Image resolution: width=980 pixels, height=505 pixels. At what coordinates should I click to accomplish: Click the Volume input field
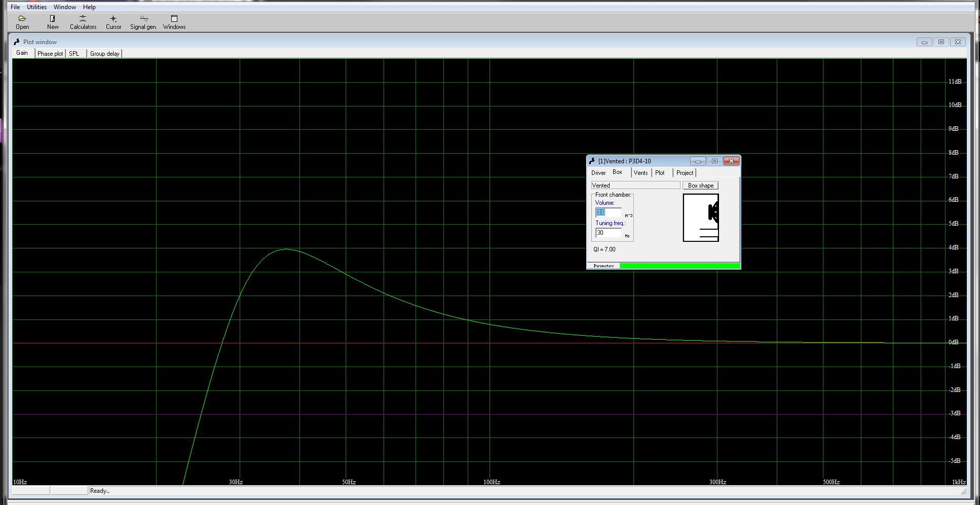pyautogui.click(x=608, y=212)
